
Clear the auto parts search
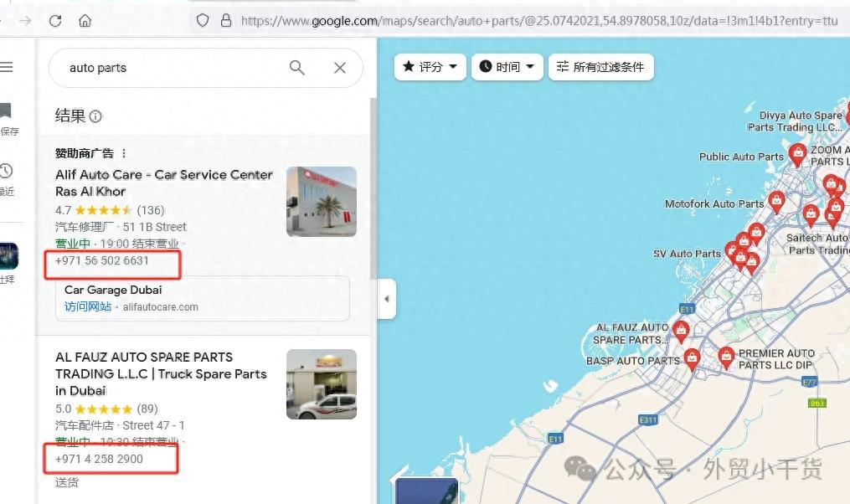click(339, 68)
